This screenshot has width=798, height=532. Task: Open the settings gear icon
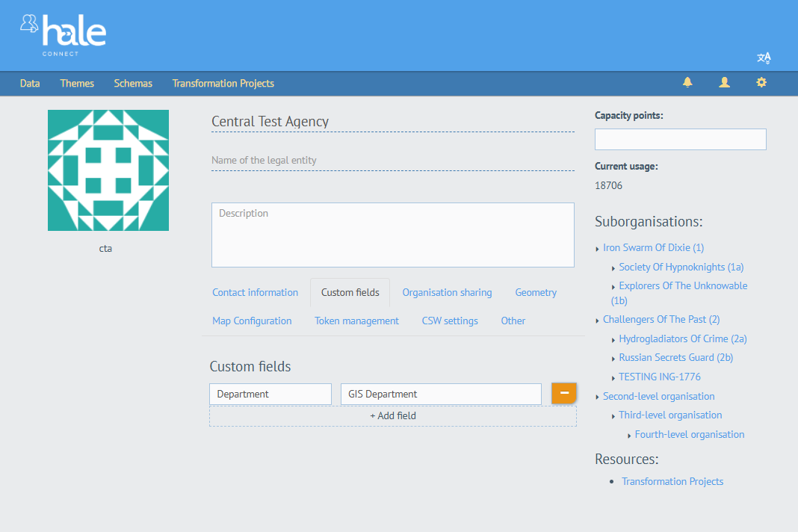pyautogui.click(x=761, y=83)
